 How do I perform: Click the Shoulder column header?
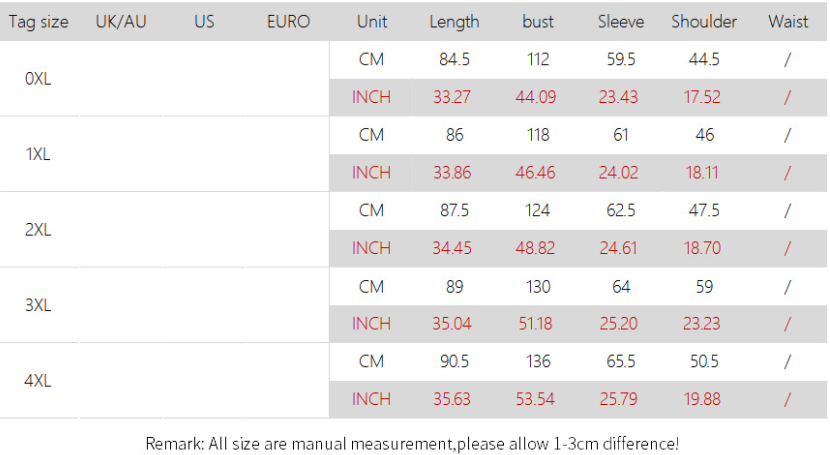click(704, 21)
